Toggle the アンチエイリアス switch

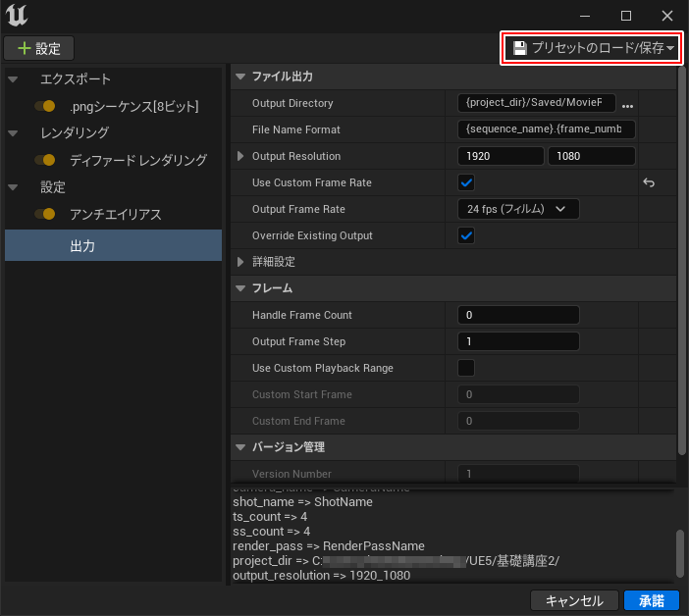(x=44, y=214)
